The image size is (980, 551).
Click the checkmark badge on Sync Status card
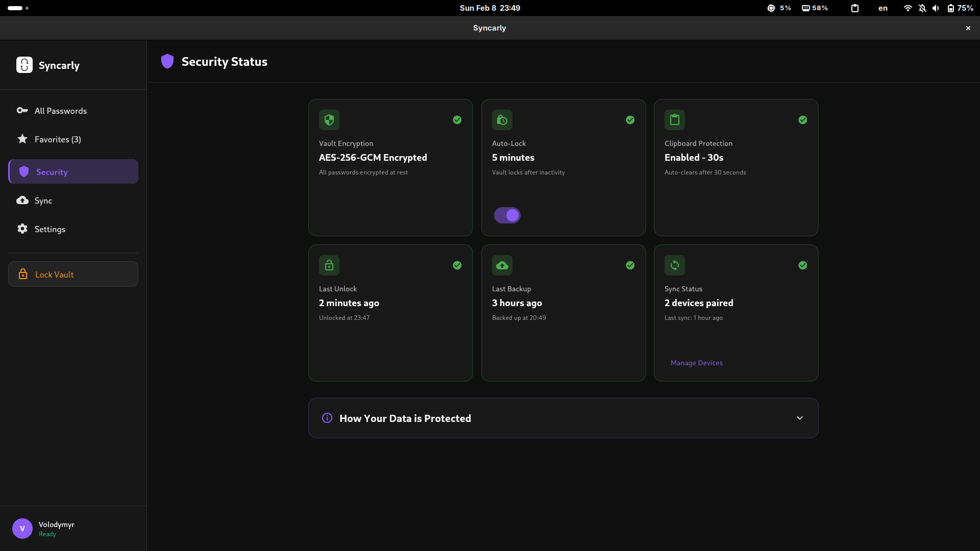(802, 265)
